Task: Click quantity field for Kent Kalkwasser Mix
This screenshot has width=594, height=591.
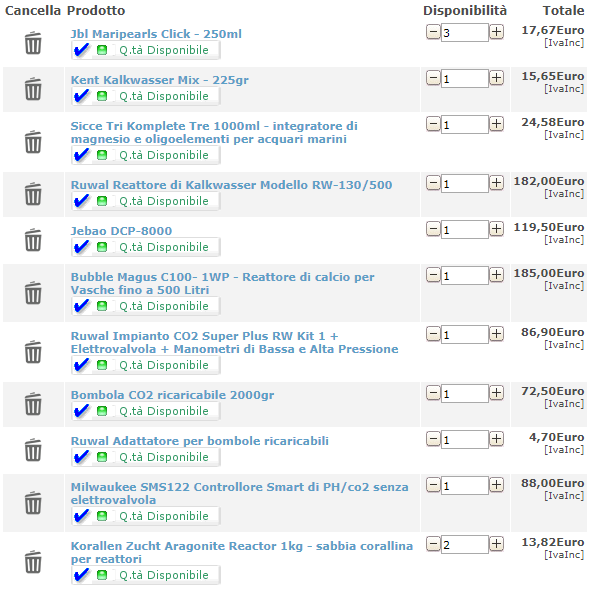Action: pyautogui.click(x=465, y=79)
